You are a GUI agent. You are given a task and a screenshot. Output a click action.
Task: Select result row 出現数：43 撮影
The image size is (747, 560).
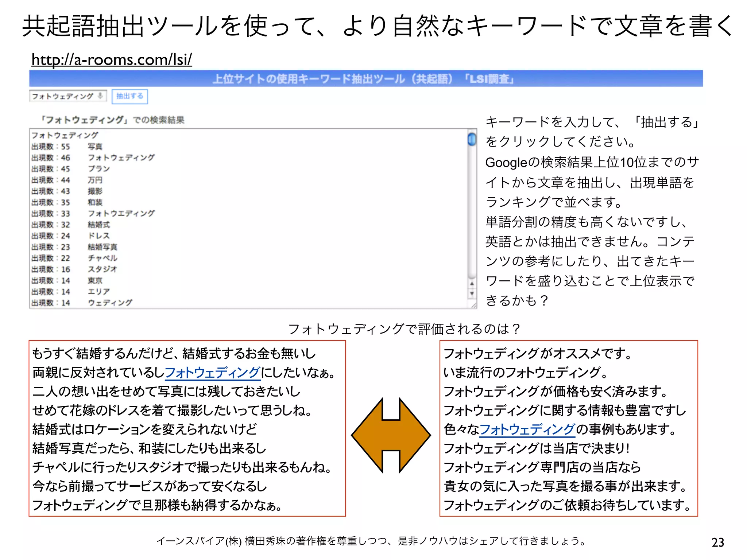[67, 191]
